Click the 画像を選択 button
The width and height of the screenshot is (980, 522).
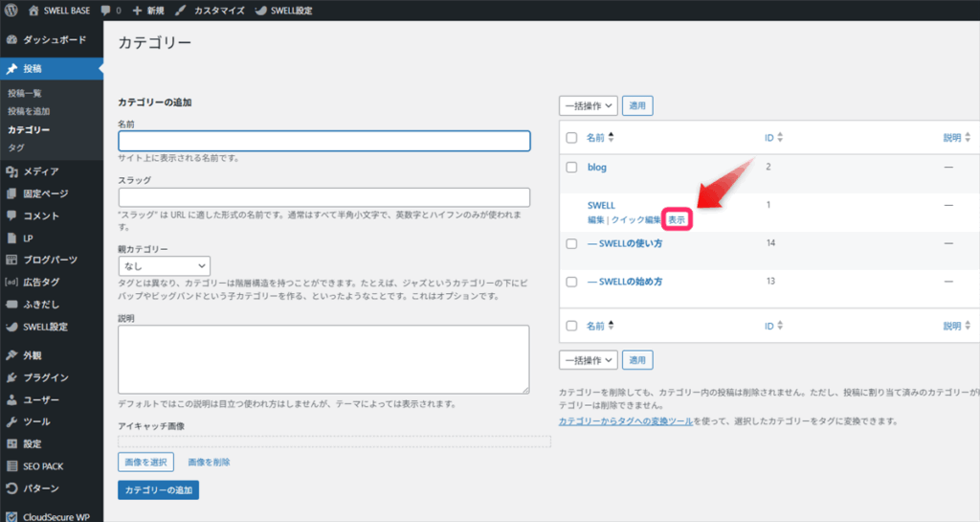pyautogui.click(x=145, y=462)
